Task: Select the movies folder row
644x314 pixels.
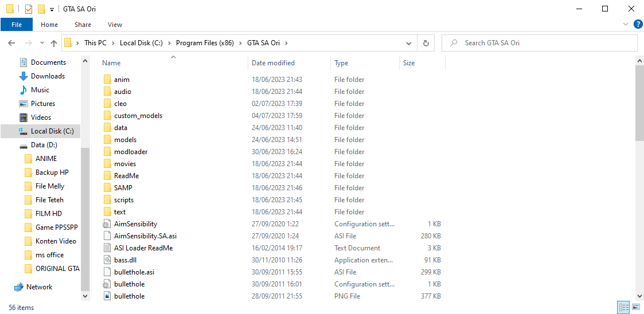Action: 273,164
